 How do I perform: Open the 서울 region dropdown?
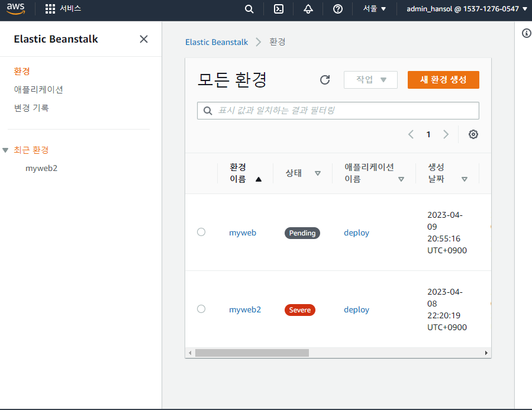[374, 9]
